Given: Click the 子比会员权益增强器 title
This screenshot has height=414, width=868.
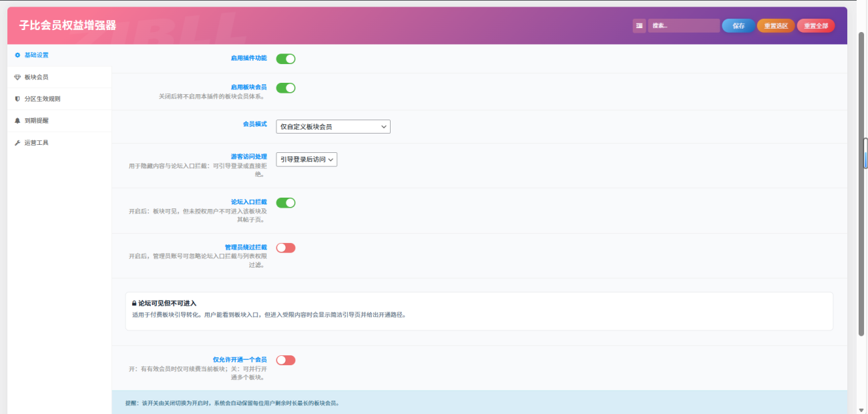Looking at the screenshot, I should tap(67, 25).
